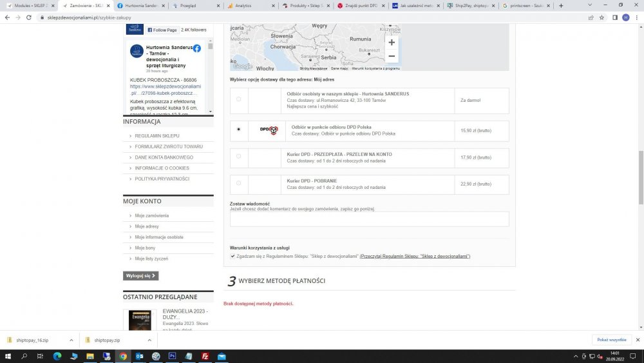This screenshot has width=644, height=363.
Task: Open the Chrome side panel icon
Action: 615,17
